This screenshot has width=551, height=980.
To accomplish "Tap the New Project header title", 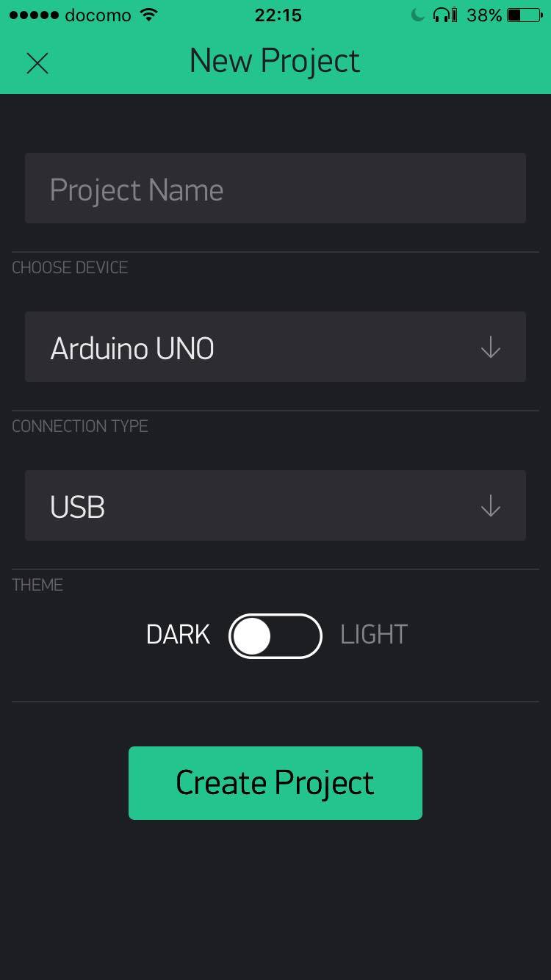I will tap(275, 61).
